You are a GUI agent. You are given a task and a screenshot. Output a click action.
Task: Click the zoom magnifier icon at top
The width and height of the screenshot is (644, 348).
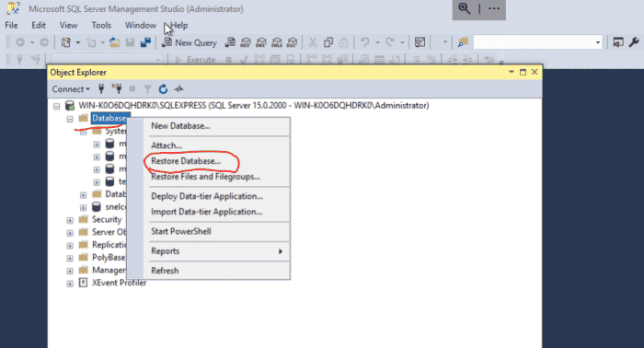464,8
